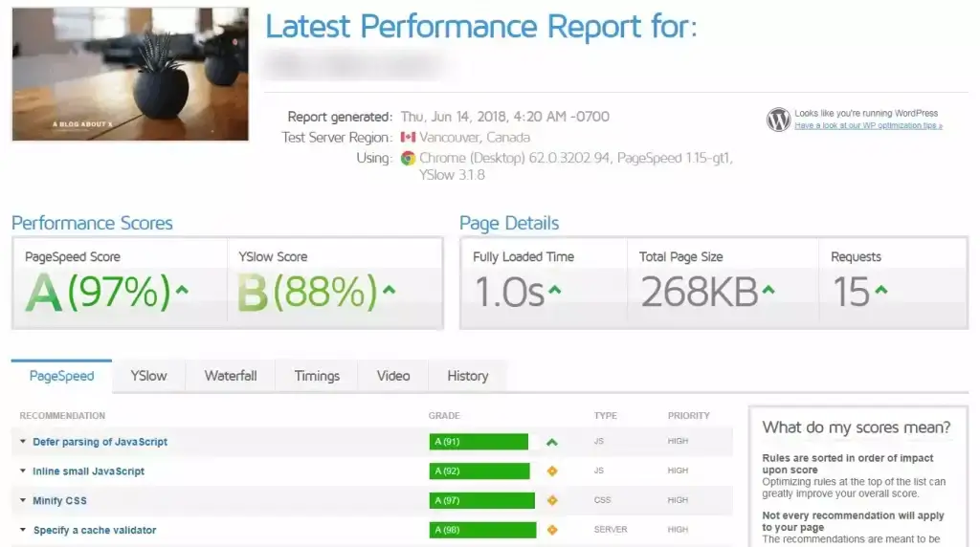Click the 268KB total page size
Screen dimensions: 980x547
point(700,292)
